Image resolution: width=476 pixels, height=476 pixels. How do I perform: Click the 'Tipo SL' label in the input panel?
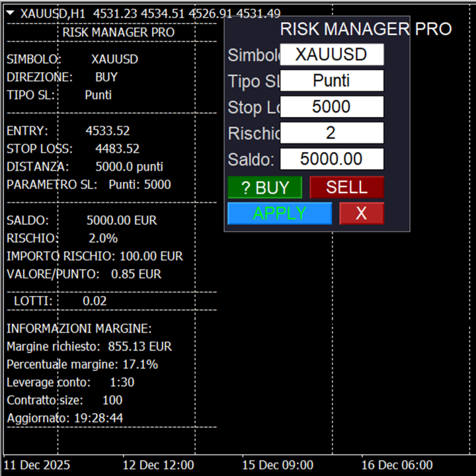coord(254,81)
